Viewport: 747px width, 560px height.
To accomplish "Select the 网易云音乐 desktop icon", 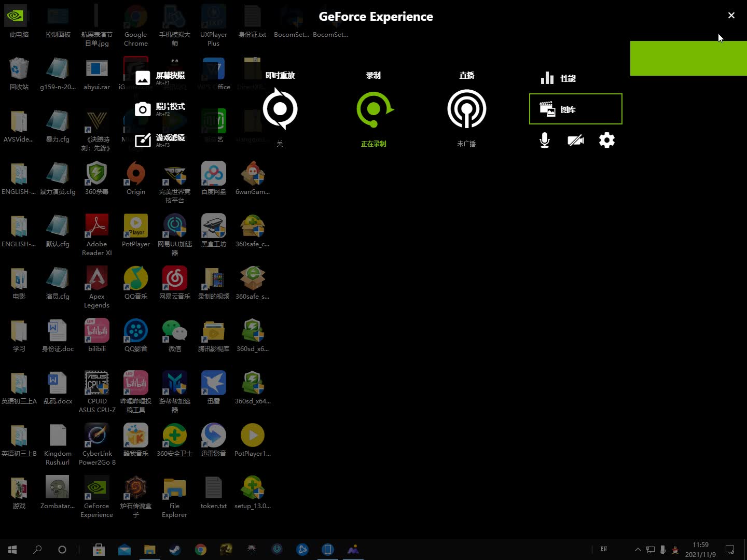I will tap(175, 283).
